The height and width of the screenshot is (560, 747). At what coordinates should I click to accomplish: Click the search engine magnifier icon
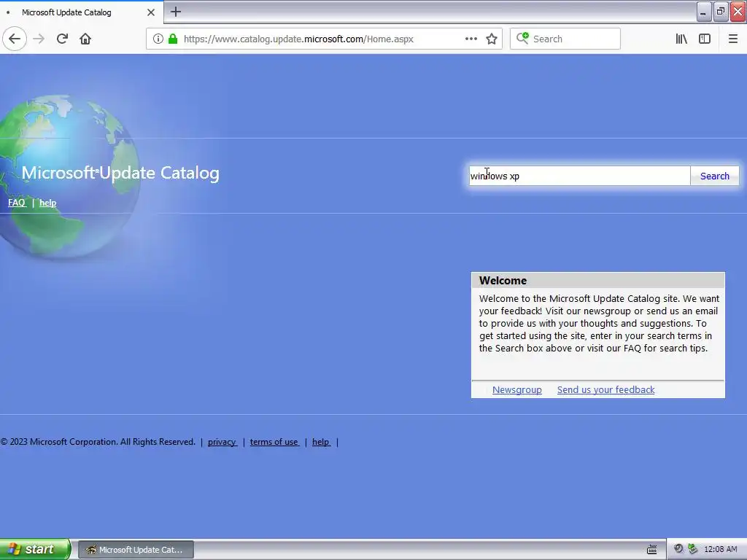click(522, 38)
